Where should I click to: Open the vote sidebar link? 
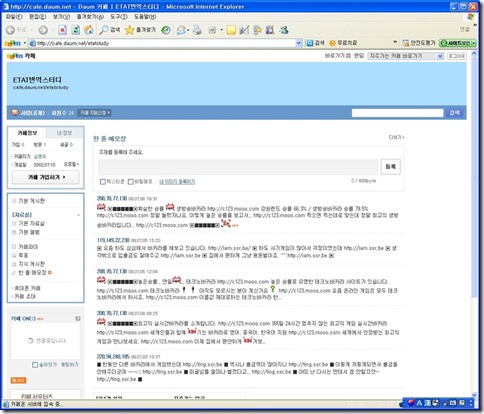(x=23, y=255)
